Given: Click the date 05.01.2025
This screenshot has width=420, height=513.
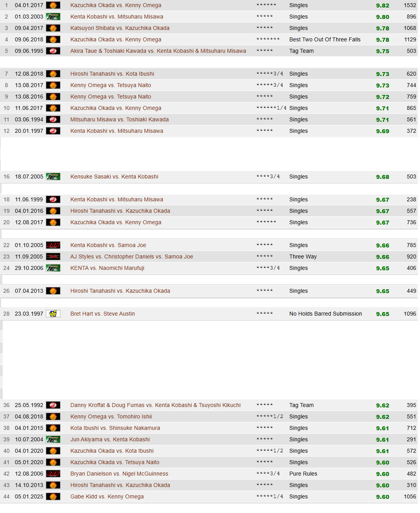Looking at the screenshot, I should (x=29, y=496).
